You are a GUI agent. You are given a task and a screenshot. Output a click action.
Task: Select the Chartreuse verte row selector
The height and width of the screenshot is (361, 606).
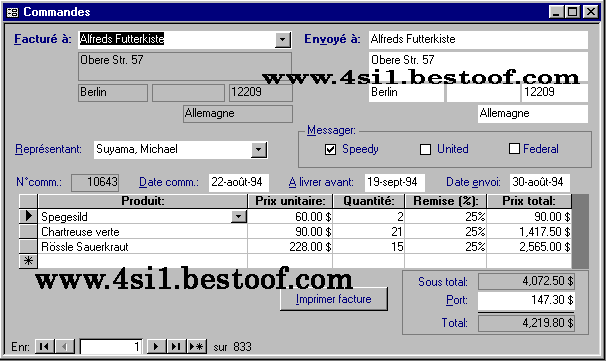point(28,232)
